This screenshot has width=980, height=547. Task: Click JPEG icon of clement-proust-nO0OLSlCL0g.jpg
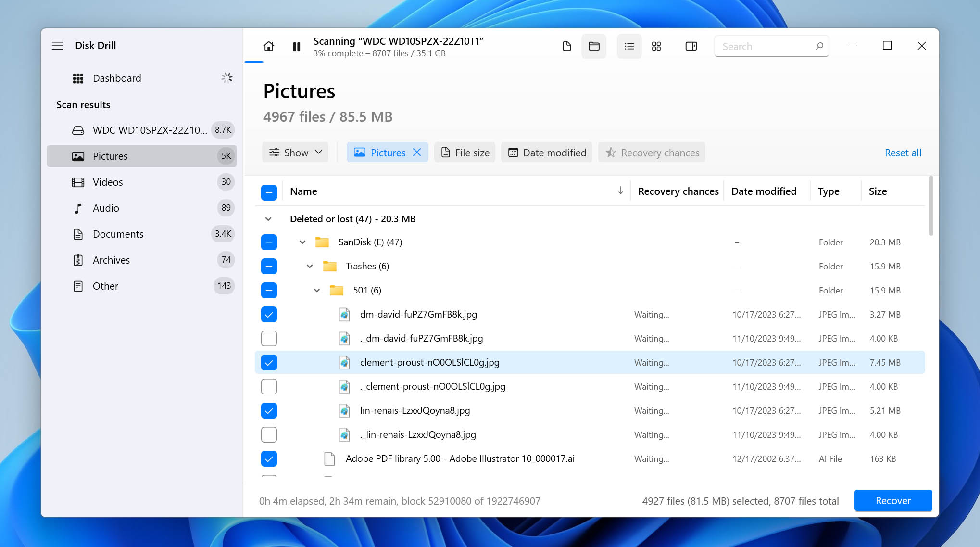(344, 363)
